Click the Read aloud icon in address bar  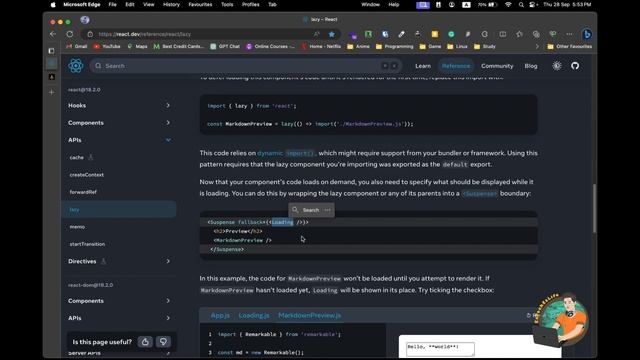316,34
